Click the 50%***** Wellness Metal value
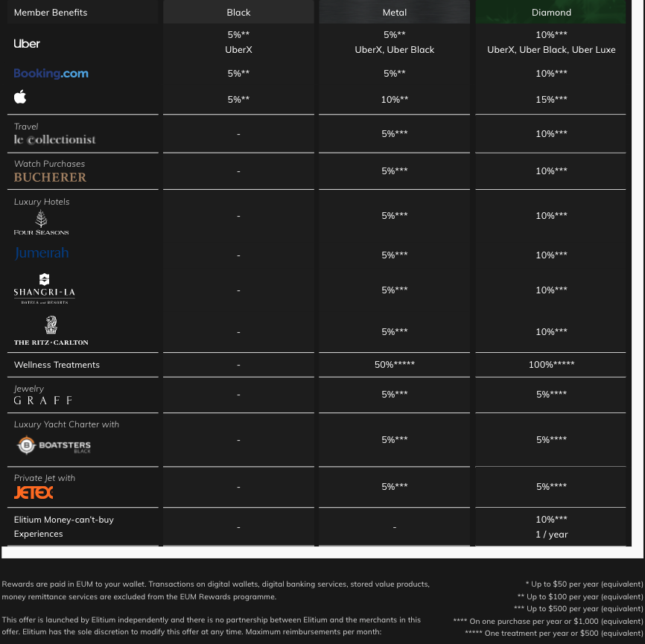Image resolution: width=645 pixels, height=644 pixels. [x=395, y=364]
